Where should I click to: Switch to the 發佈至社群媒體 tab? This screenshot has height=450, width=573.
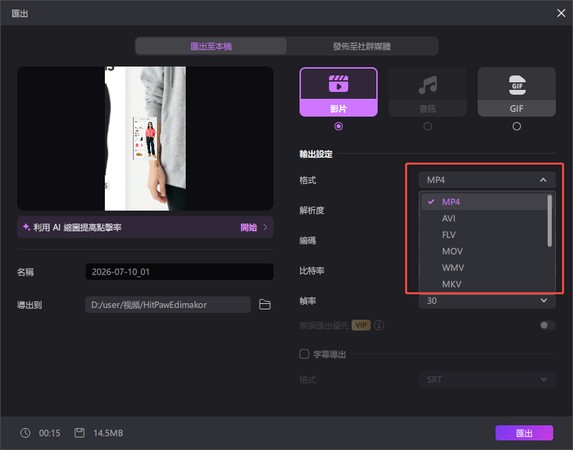[x=362, y=46]
